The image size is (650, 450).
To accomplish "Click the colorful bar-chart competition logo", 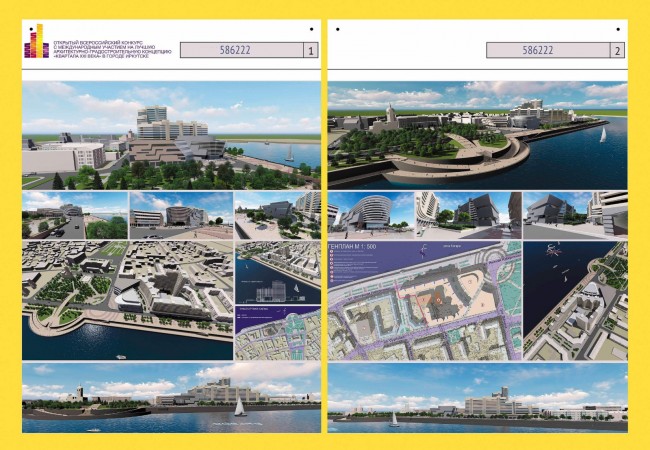I will coord(36,41).
